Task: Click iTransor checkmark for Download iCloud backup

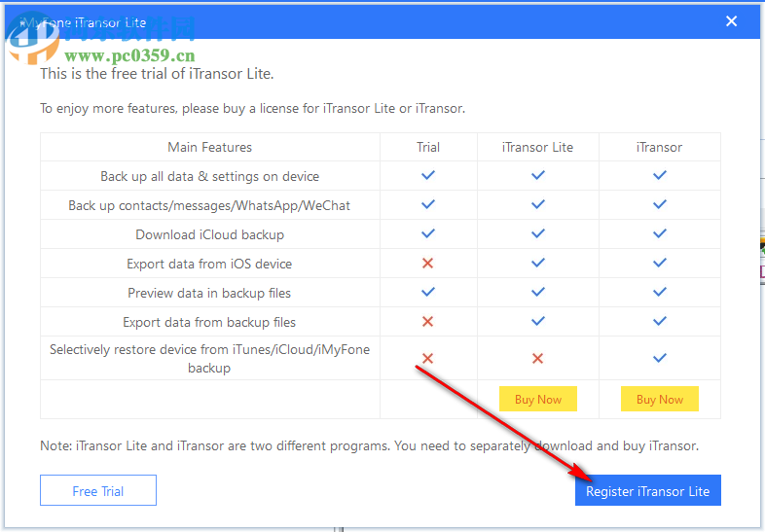Action: [x=660, y=233]
